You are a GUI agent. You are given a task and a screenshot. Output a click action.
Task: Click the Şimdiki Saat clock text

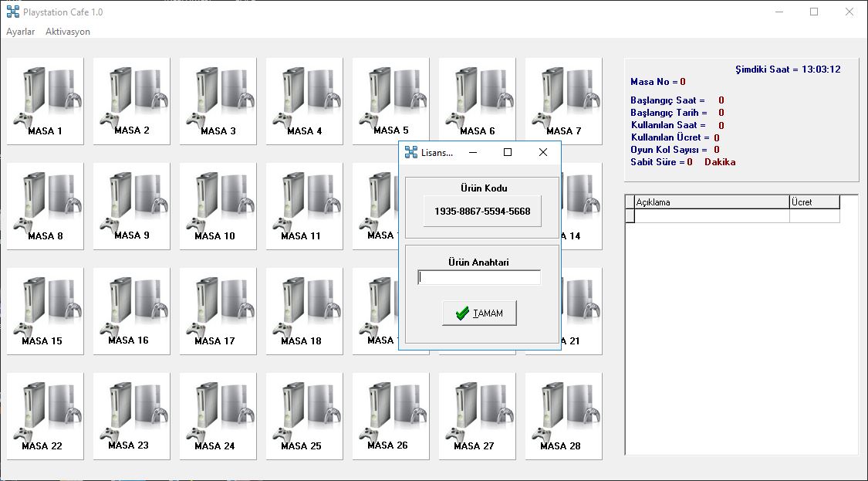pyautogui.click(x=788, y=69)
